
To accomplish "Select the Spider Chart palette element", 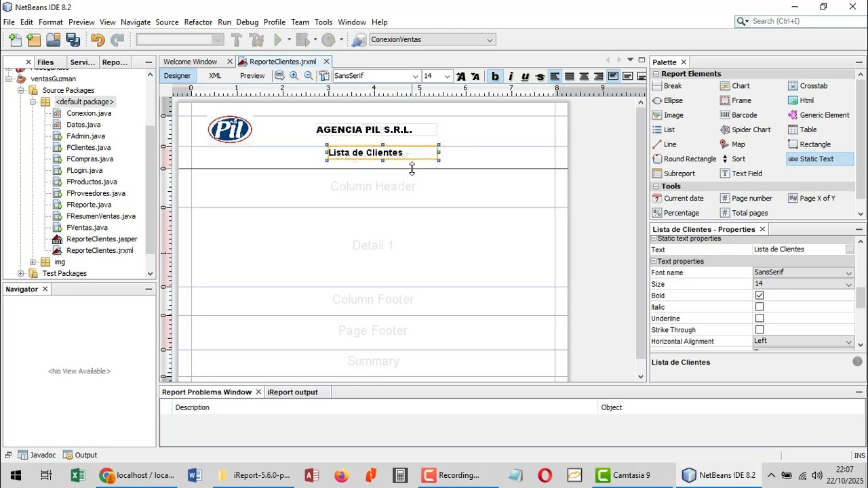I will click(745, 129).
